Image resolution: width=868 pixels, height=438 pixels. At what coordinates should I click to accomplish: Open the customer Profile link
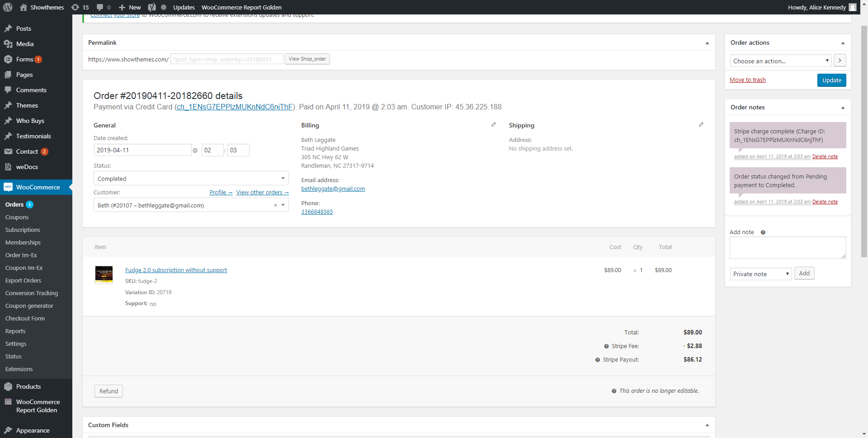221,193
